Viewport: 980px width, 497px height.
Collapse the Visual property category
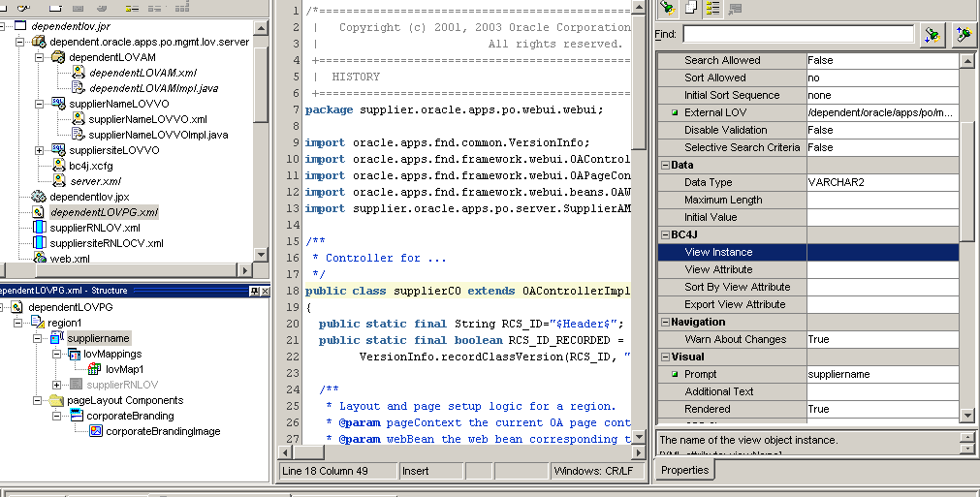[665, 357]
